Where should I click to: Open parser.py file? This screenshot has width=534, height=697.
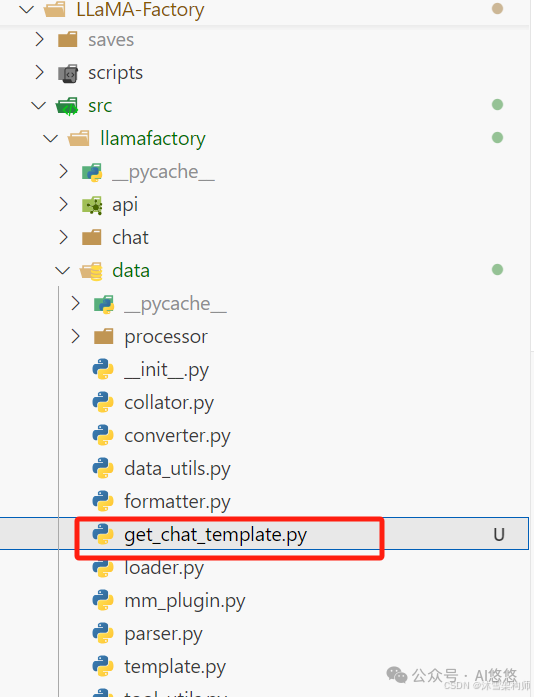coord(163,634)
